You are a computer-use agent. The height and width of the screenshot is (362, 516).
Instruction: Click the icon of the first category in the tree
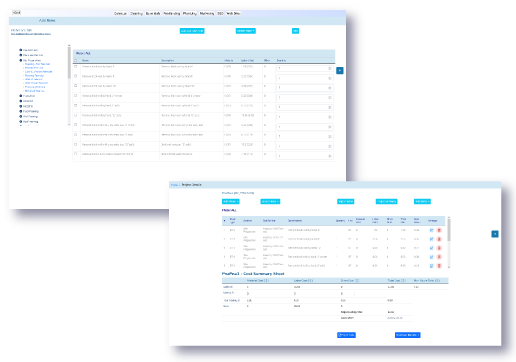click(21, 50)
